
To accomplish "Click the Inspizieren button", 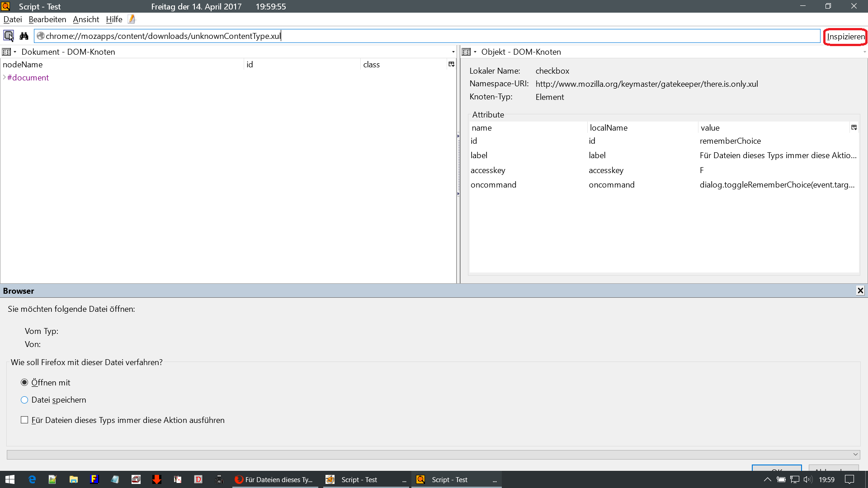I will point(845,37).
